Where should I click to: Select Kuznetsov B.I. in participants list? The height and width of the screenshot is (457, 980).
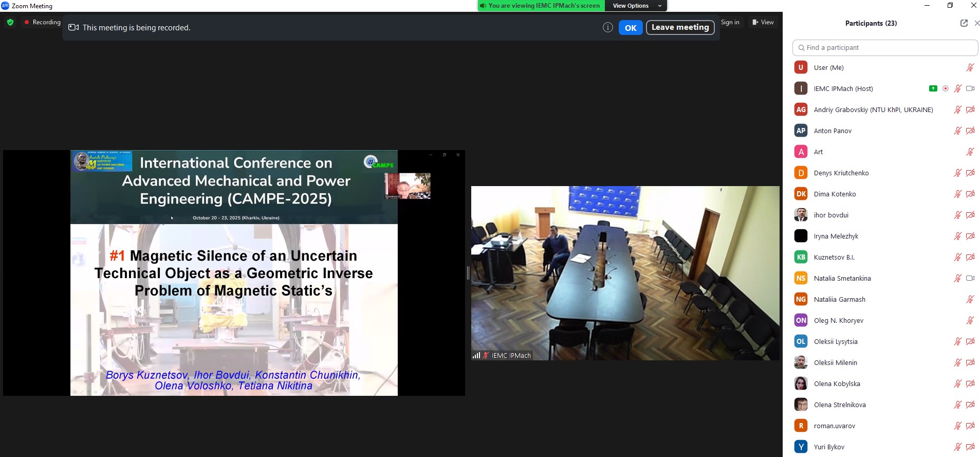(834, 257)
